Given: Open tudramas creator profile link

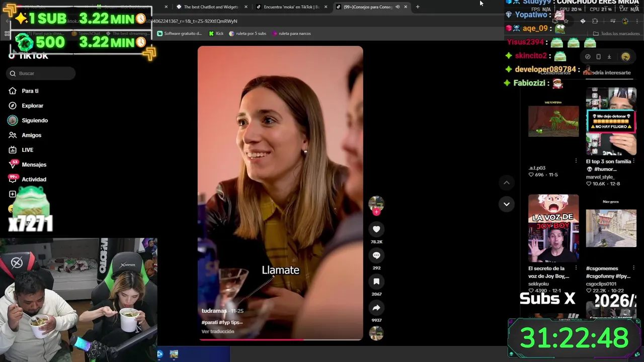Looking at the screenshot, I should 214,311.
